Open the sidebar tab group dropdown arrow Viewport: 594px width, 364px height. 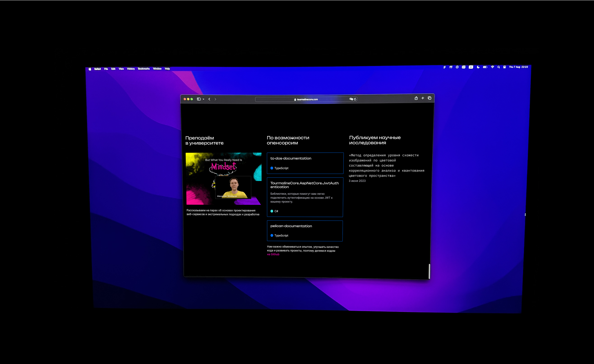(203, 99)
